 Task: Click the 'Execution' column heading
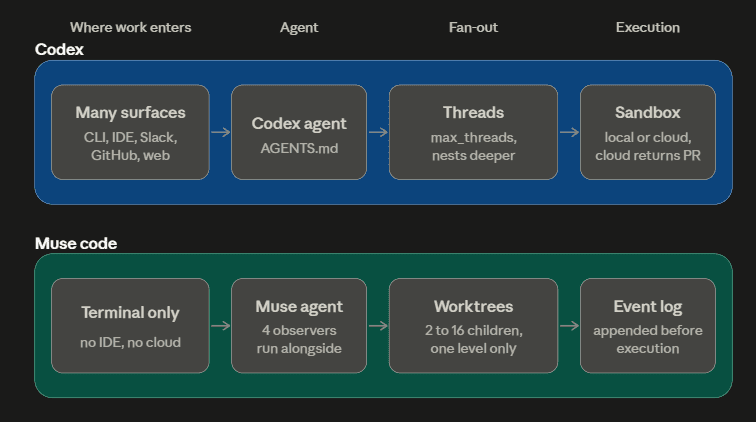coord(648,27)
